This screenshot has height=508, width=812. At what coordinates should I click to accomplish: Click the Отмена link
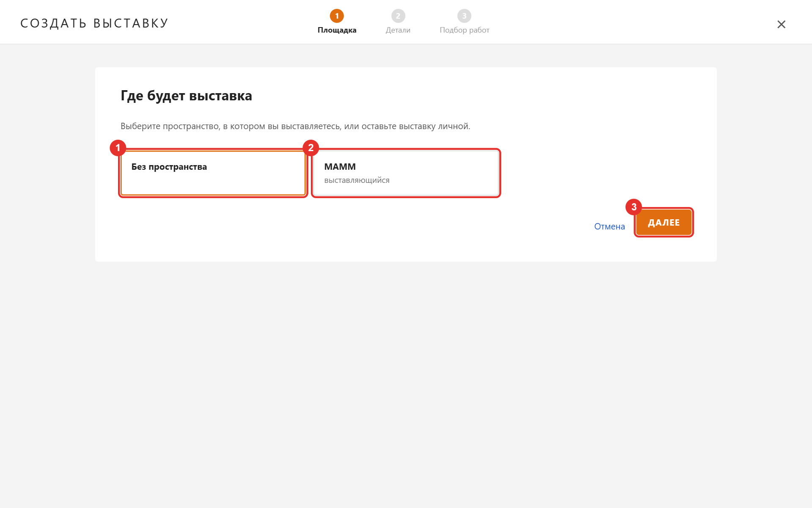609,226
